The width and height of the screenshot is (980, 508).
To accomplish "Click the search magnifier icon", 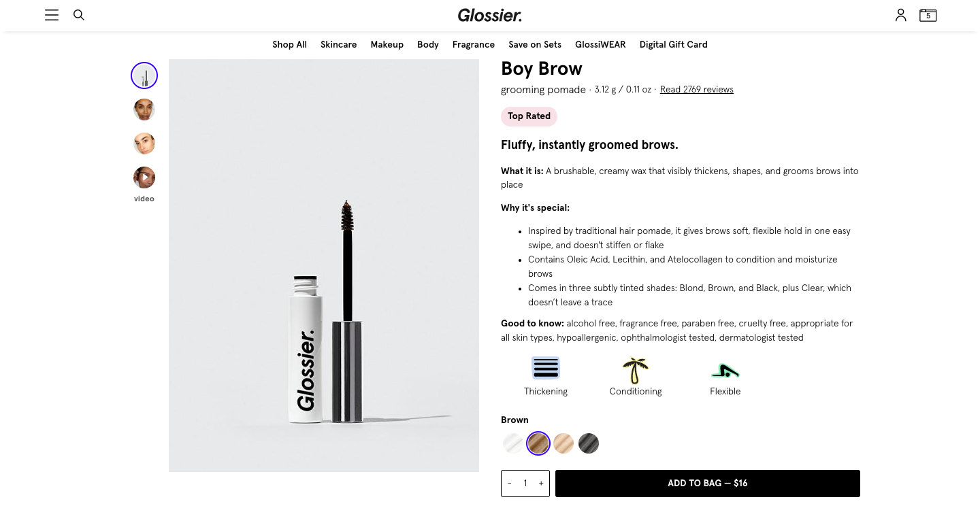I will pyautogui.click(x=79, y=15).
